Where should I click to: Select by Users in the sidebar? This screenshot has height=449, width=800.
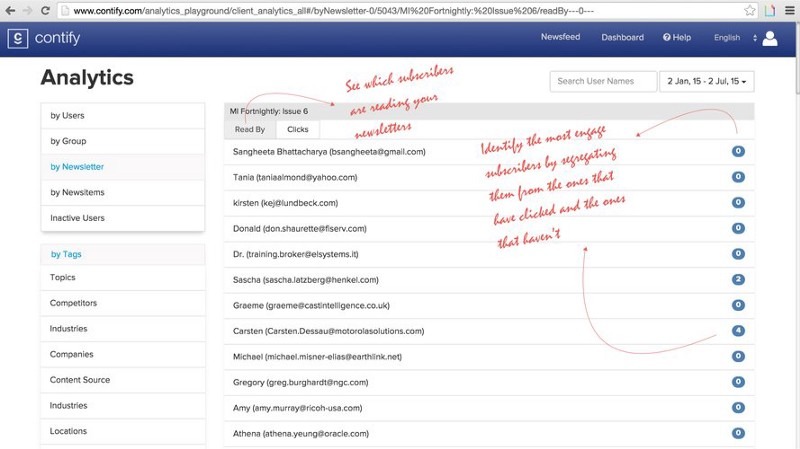pos(122,116)
